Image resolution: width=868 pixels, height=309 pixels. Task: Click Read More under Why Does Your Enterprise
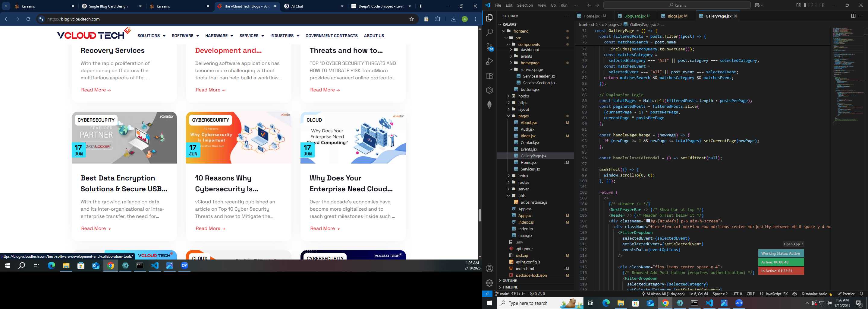click(325, 228)
